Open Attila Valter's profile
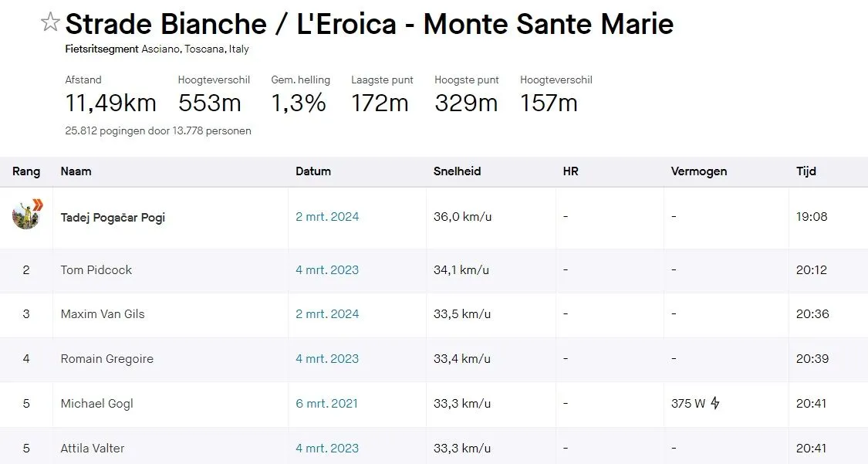Image resolution: width=868 pixels, height=464 pixels. [93, 448]
